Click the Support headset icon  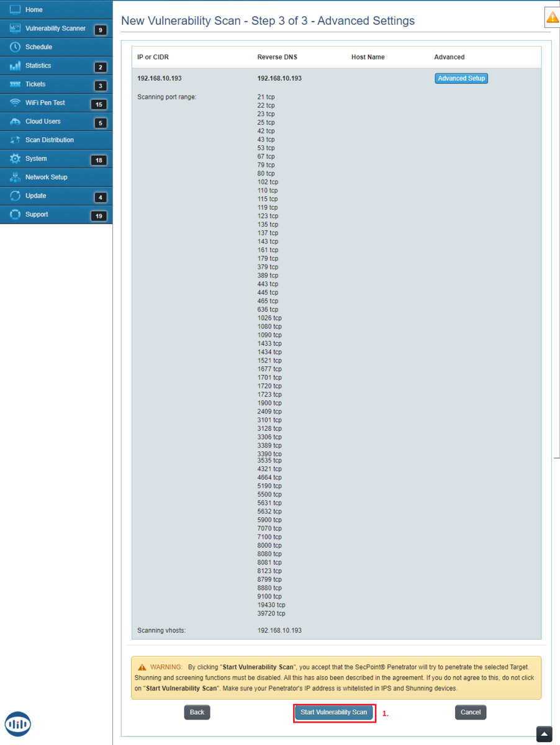pyautogui.click(x=16, y=215)
